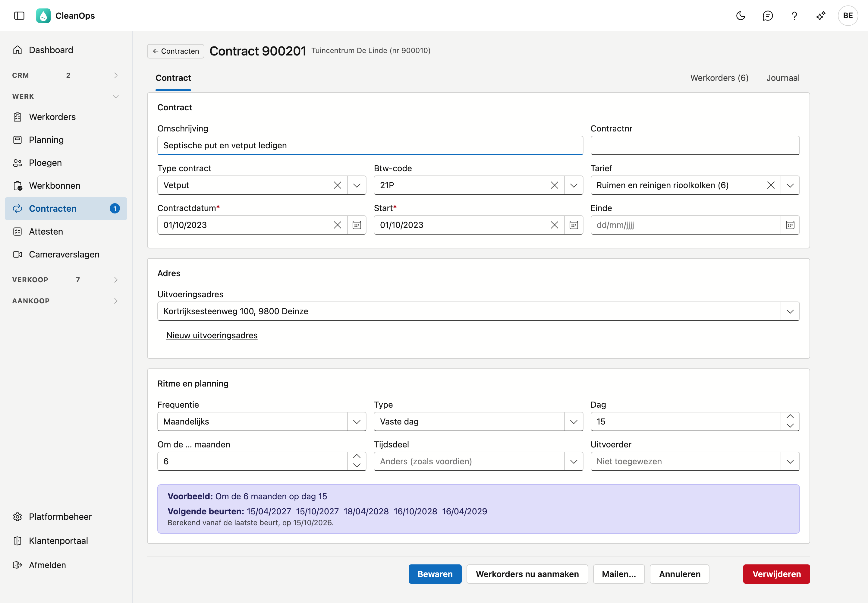The width and height of the screenshot is (868, 603).
Task: Open calendar picker for Einde date
Action: point(790,225)
